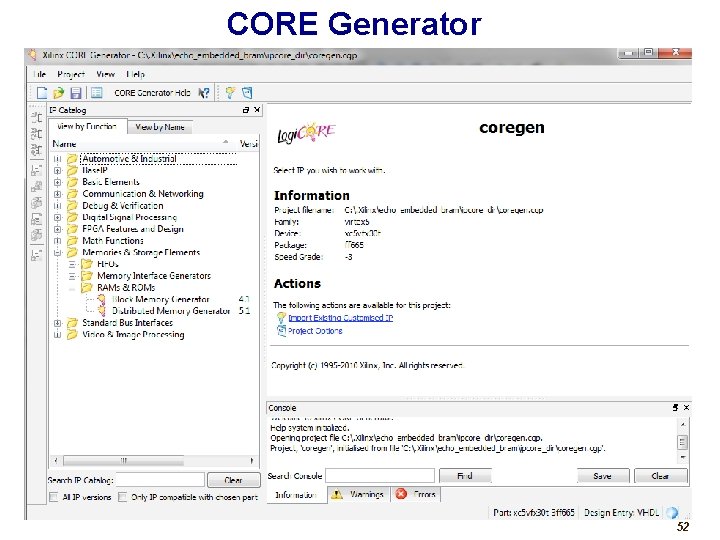Undock the Console panel
This screenshot has height=540, width=720.
pos(675,408)
